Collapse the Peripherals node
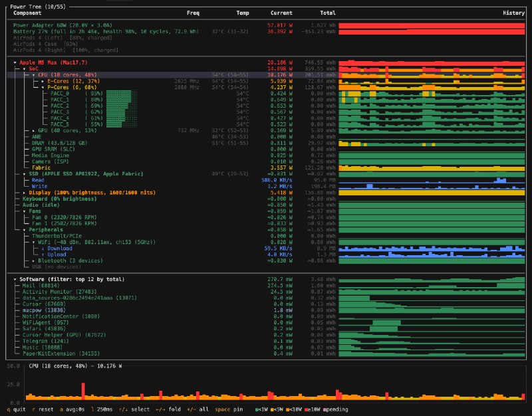This screenshot has width=532, height=416. (25, 230)
